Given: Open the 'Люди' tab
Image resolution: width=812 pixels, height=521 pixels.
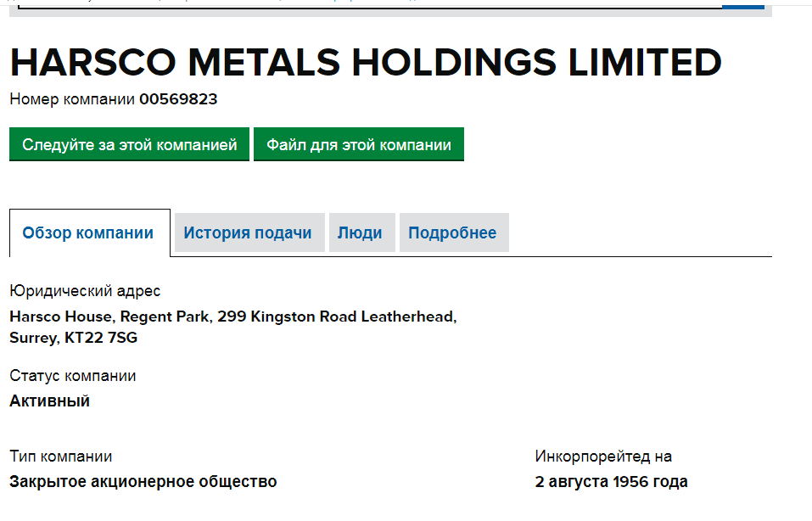Looking at the screenshot, I should pyautogui.click(x=360, y=233).
